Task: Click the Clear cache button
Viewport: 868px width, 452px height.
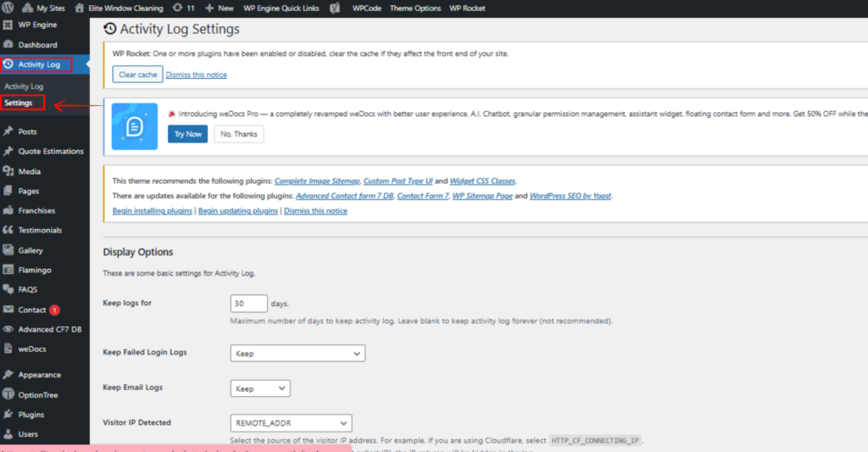Action: [x=138, y=75]
